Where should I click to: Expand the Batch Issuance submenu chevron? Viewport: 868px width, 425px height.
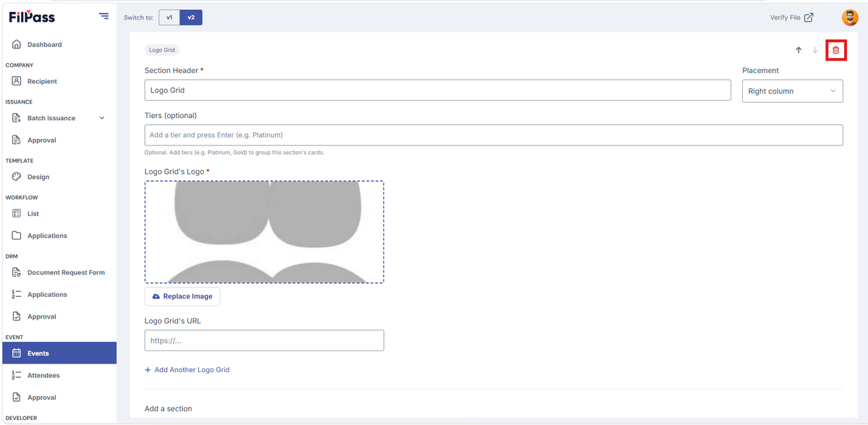click(101, 118)
